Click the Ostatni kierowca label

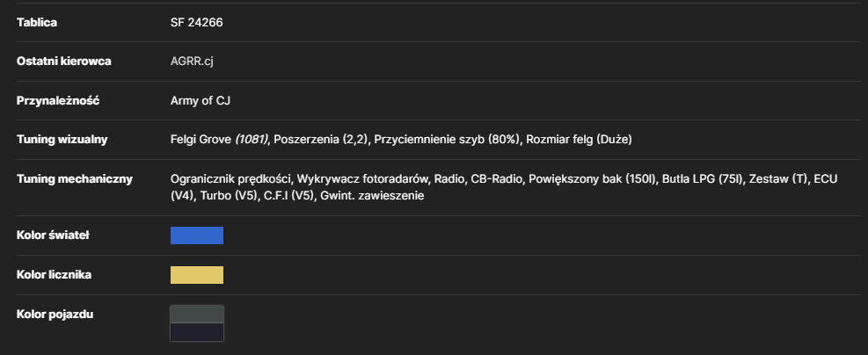pyautogui.click(x=63, y=62)
